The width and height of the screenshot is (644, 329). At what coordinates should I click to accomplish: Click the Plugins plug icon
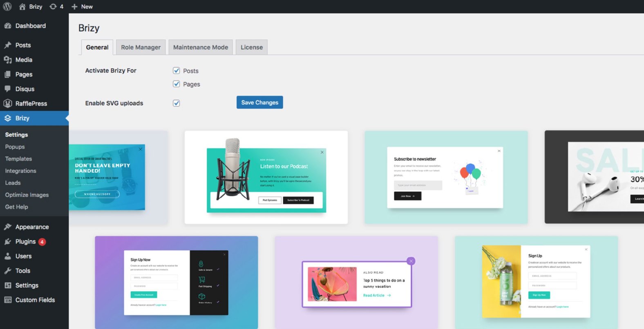[x=8, y=242]
